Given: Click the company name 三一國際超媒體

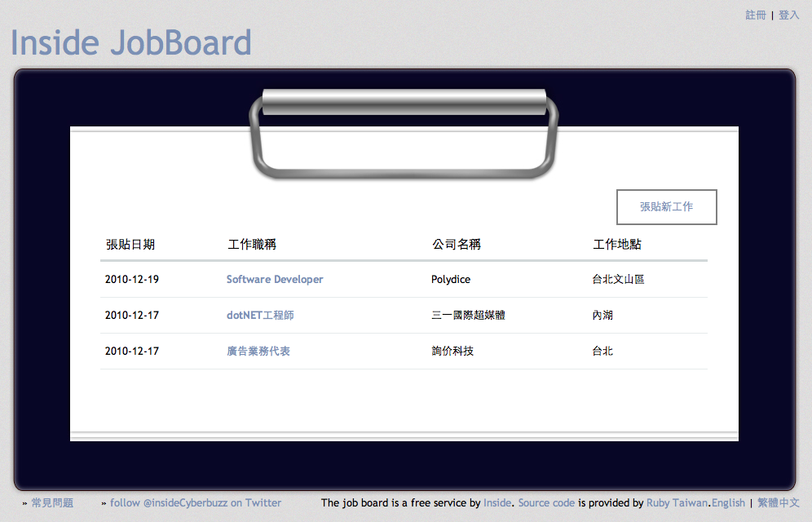Looking at the screenshot, I should [468, 315].
